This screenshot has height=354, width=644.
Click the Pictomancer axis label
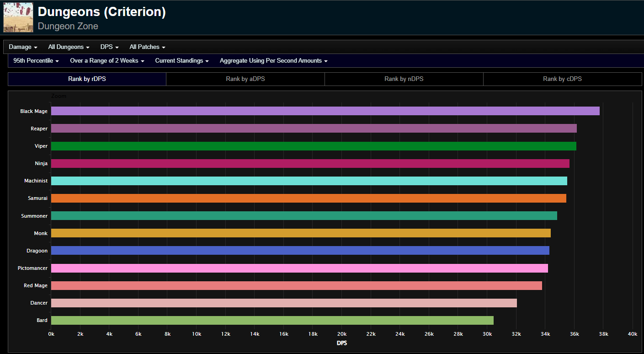tap(32, 268)
